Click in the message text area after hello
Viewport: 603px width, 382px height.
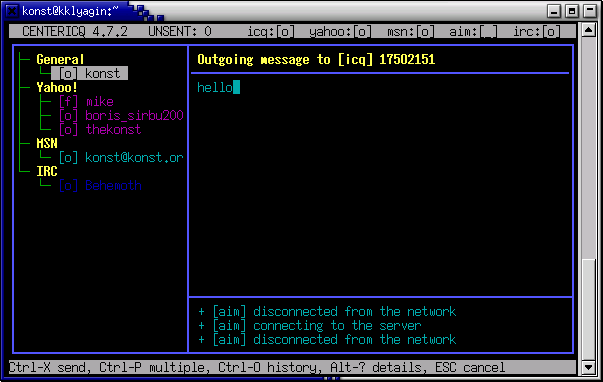coord(380,185)
